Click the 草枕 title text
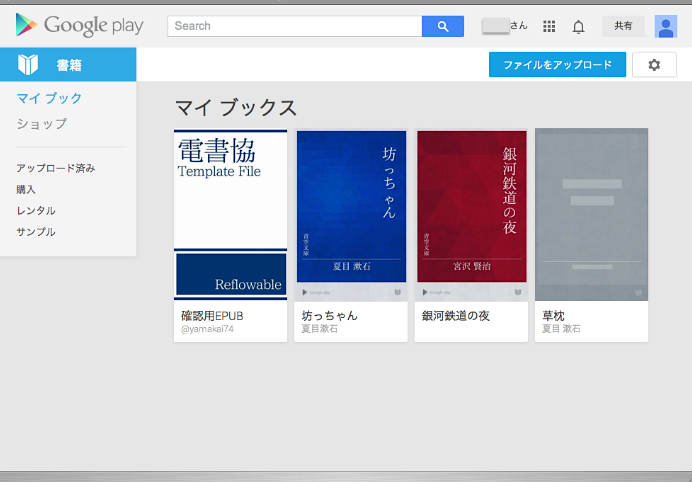 (x=553, y=316)
